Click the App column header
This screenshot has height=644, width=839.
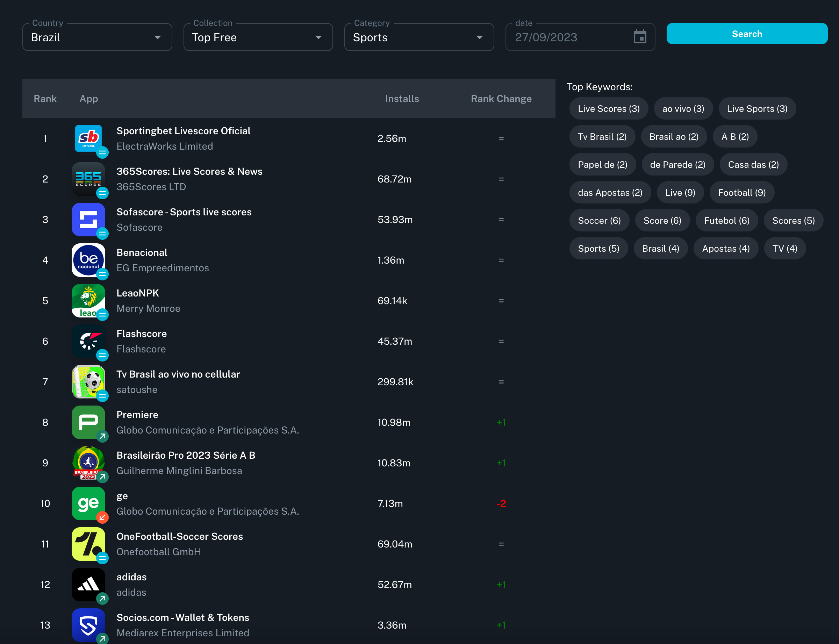click(88, 99)
